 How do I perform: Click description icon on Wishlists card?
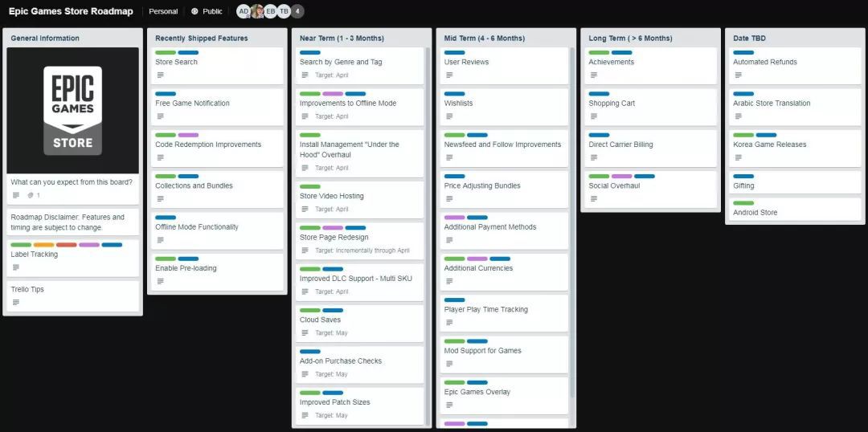click(449, 116)
